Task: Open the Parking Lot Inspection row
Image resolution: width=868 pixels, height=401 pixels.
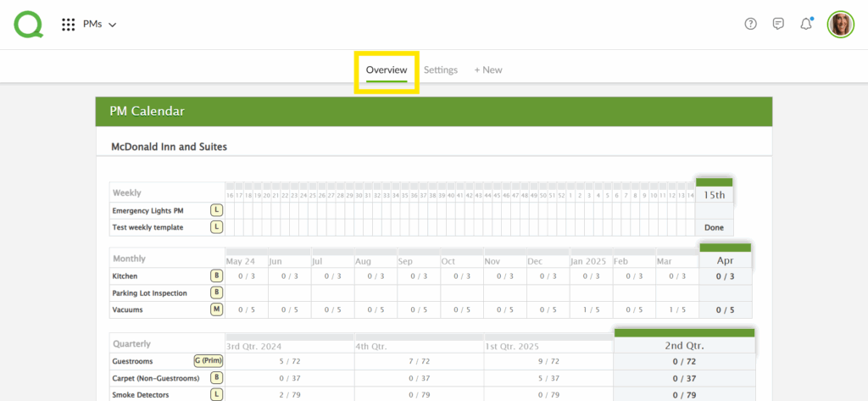Action: 149,293
